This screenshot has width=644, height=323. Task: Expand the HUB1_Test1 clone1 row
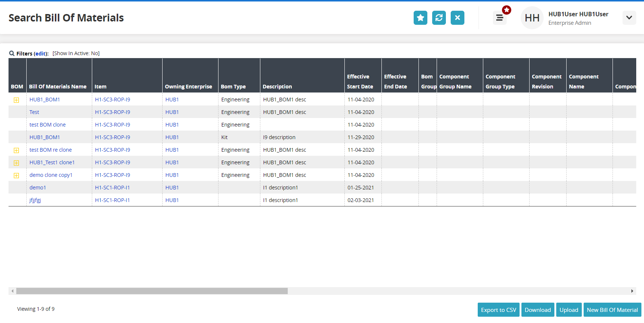click(x=16, y=163)
